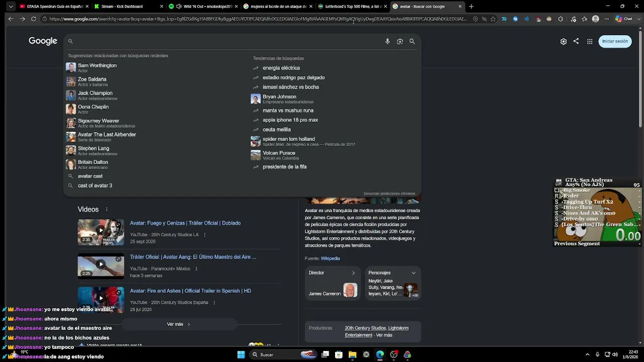This screenshot has width=644, height=362.
Task: Open the location permission icon in address bar
Action: point(475,19)
